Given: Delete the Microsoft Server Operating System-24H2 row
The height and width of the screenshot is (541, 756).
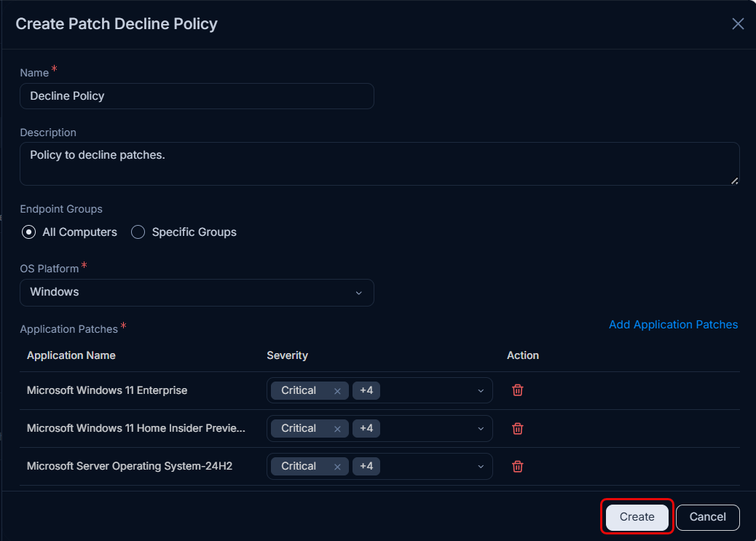Looking at the screenshot, I should pos(517,466).
